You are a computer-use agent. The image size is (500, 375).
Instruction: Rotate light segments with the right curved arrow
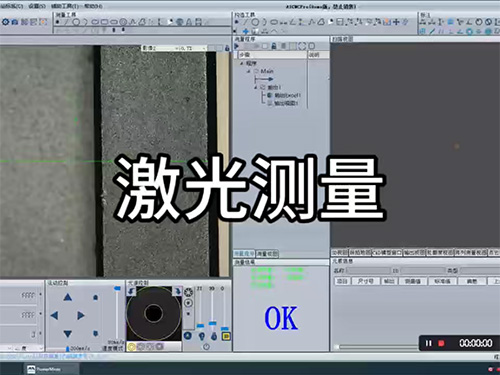click(178, 292)
